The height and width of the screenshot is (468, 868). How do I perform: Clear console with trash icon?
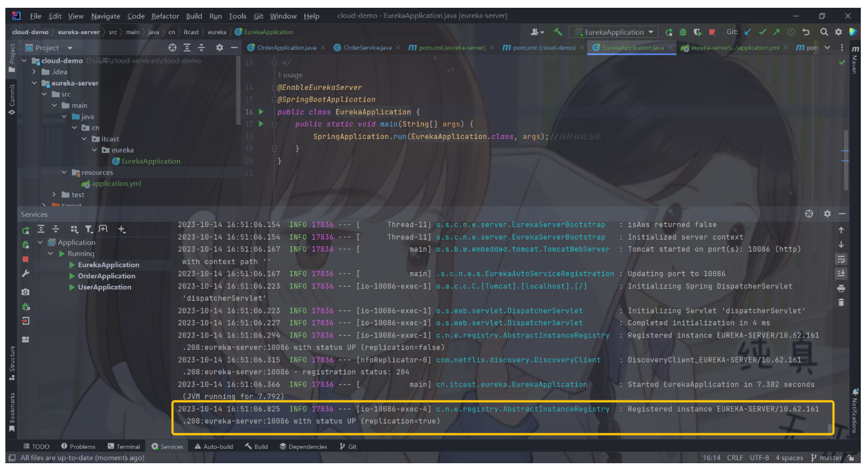841,303
